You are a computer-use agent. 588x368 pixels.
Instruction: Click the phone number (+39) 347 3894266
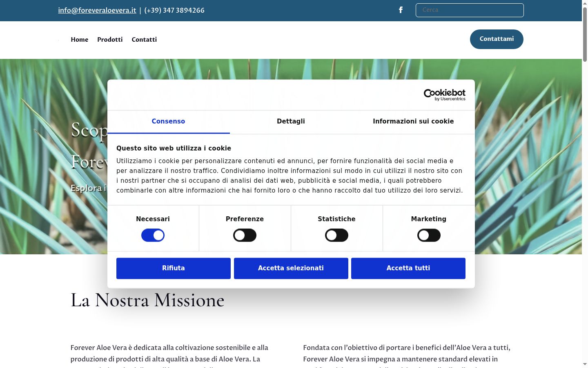[174, 10]
